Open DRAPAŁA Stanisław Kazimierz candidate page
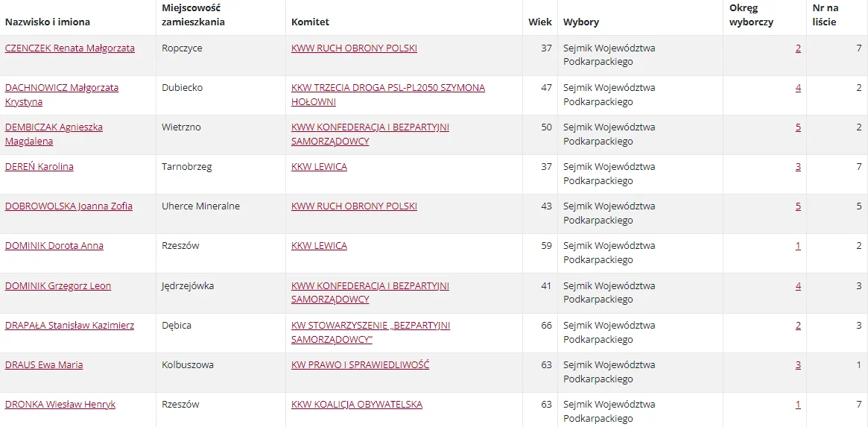Image resolution: width=868 pixels, height=427 pixels. [70, 325]
